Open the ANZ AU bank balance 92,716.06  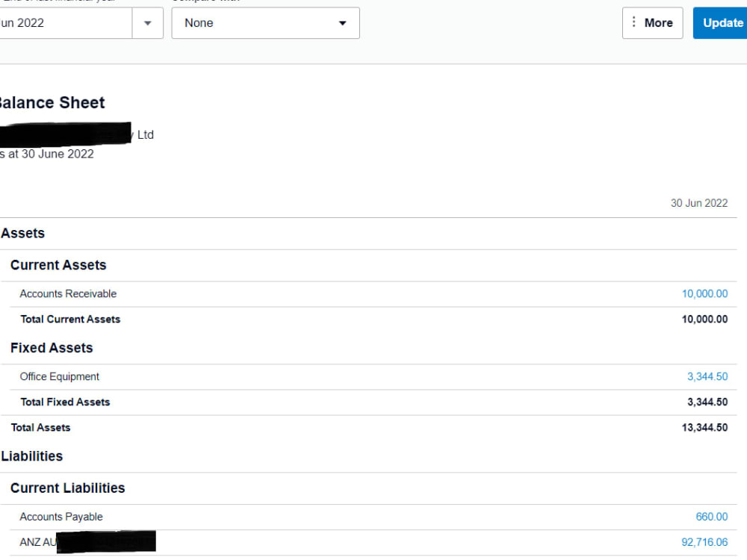pyautogui.click(x=707, y=542)
